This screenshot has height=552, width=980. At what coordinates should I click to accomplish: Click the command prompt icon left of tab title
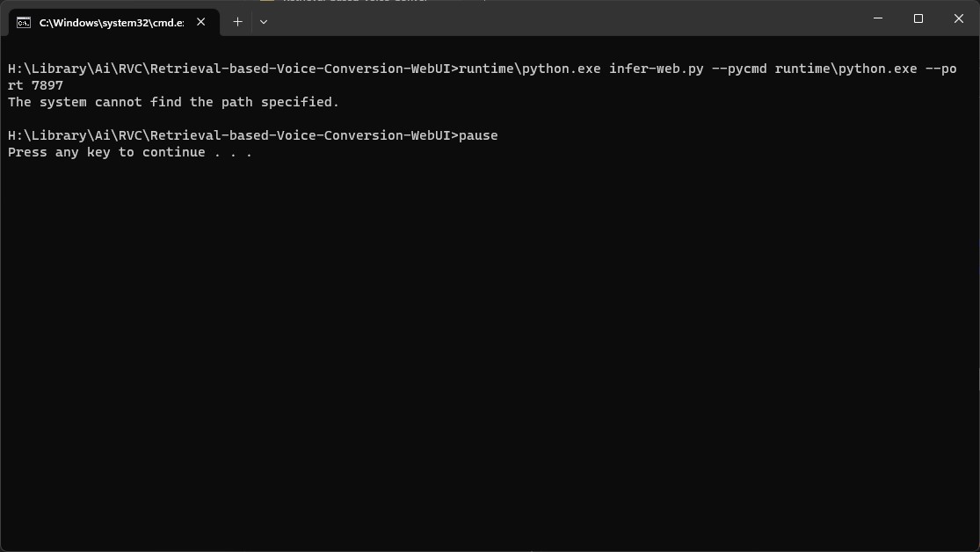tap(22, 22)
